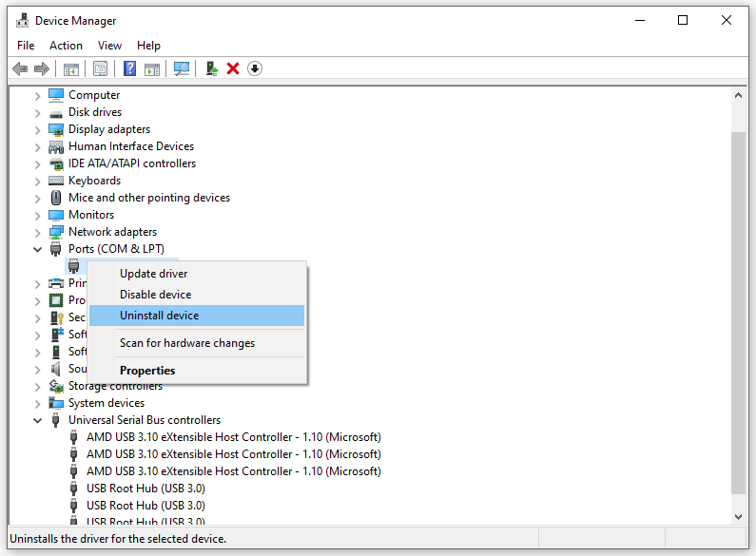Screen dimensions: 756x556
Task: Expand the Monitors node
Action: [x=38, y=216]
